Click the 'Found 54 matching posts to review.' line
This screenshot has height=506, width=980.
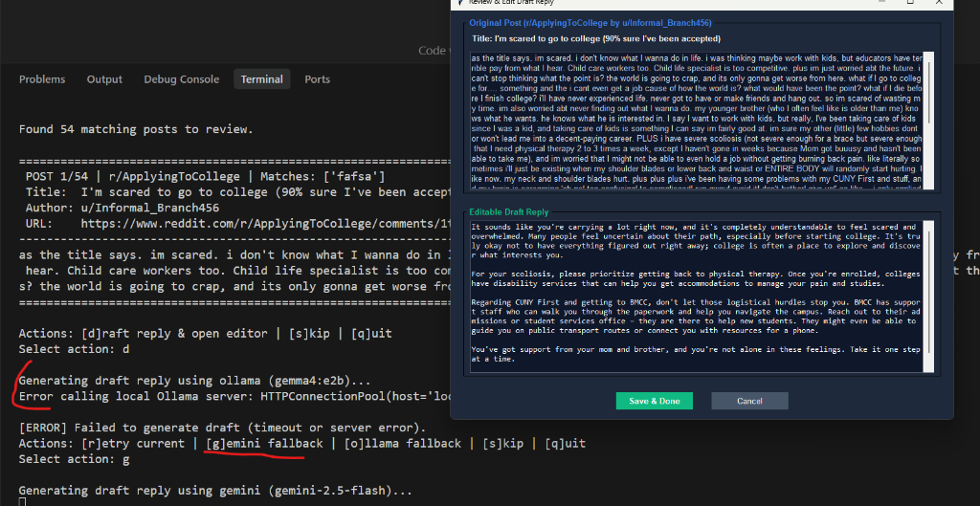click(136, 129)
